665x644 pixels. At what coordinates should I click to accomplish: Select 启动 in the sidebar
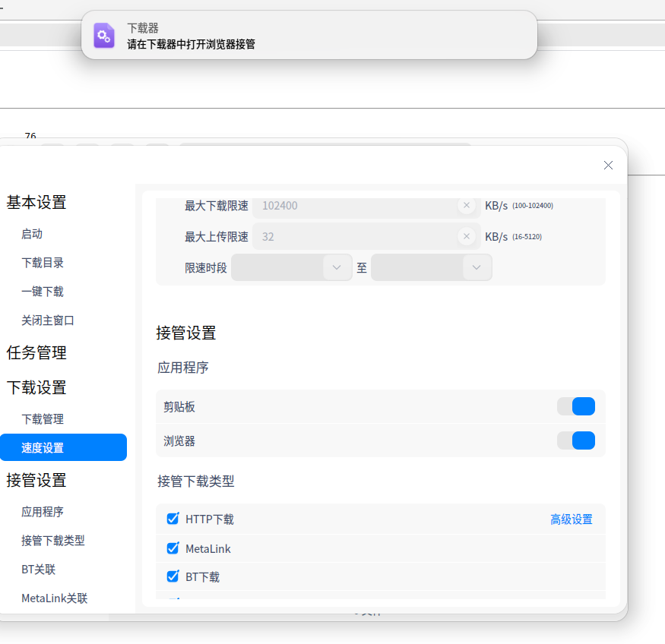click(32, 234)
